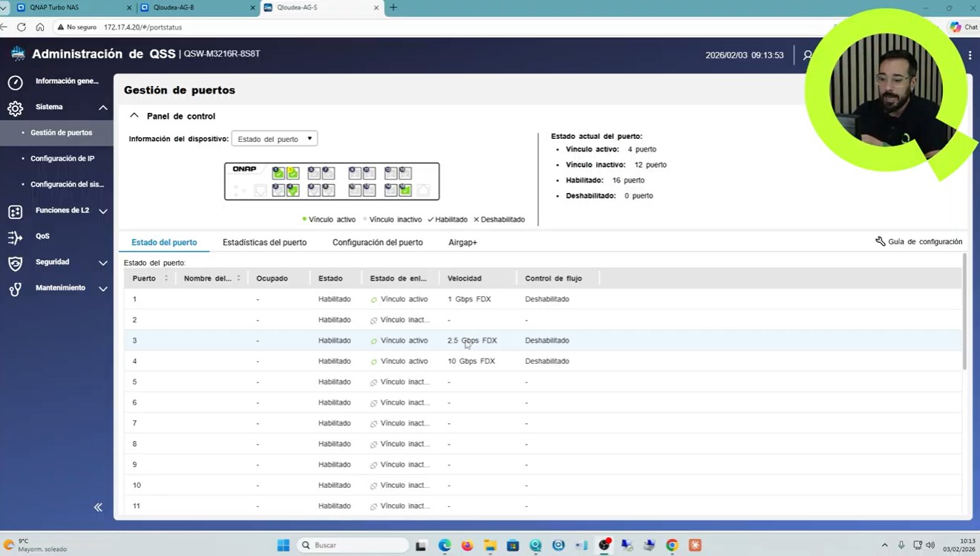Open the Airgap+ tab

(x=463, y=243)
